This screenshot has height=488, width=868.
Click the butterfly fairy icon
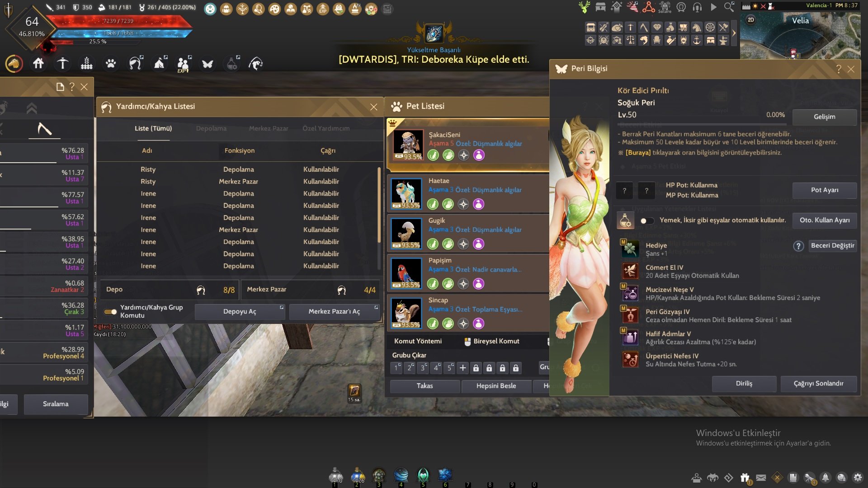pos(208,64)
